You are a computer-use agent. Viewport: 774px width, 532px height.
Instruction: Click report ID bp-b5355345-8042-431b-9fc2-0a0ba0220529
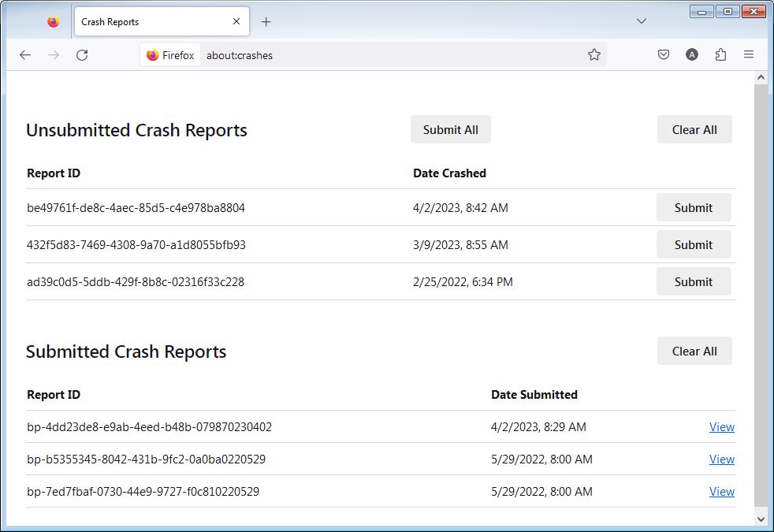[146, 459]
